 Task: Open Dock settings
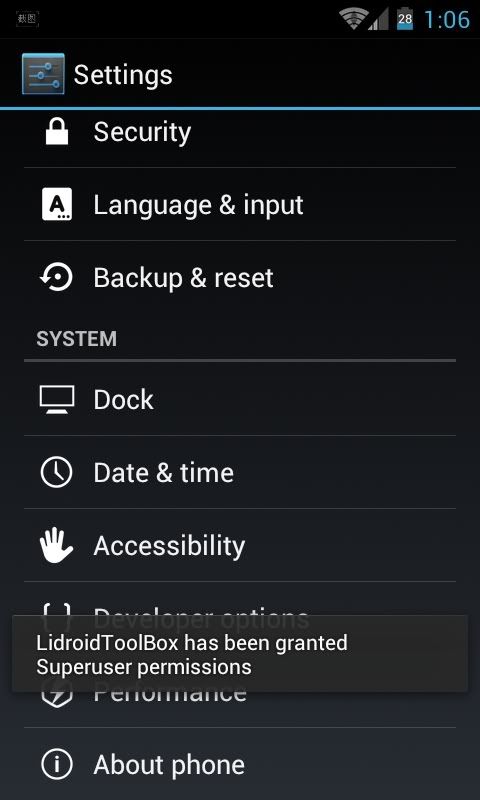[240, 399]
